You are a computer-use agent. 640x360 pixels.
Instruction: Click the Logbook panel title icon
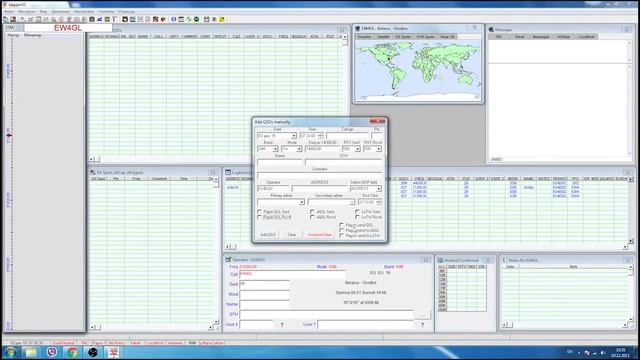pyautogui.click(x=228, y=173)
